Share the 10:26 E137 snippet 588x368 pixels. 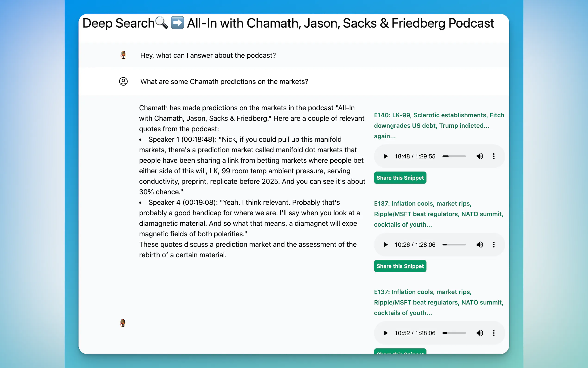400,266
